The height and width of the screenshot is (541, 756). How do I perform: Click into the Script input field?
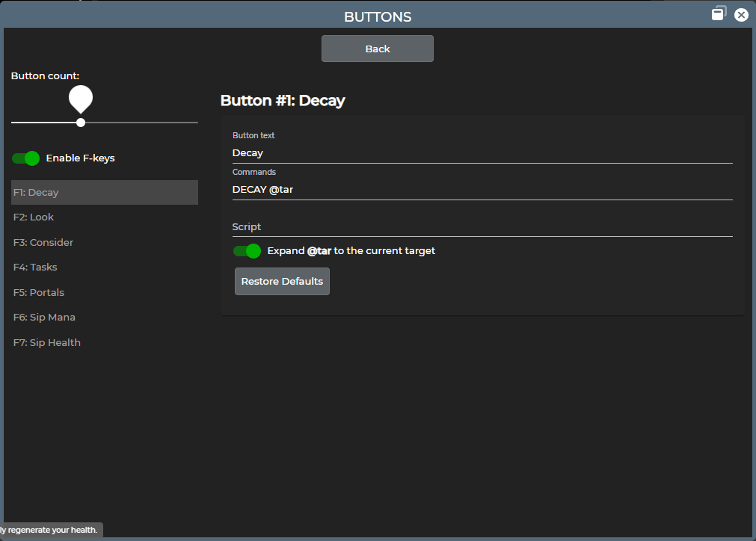[482, 227]
